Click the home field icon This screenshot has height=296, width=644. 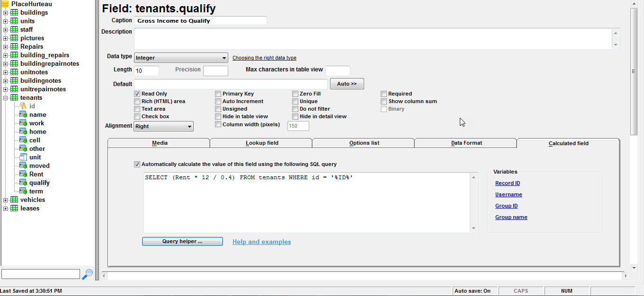coord(23,132)
